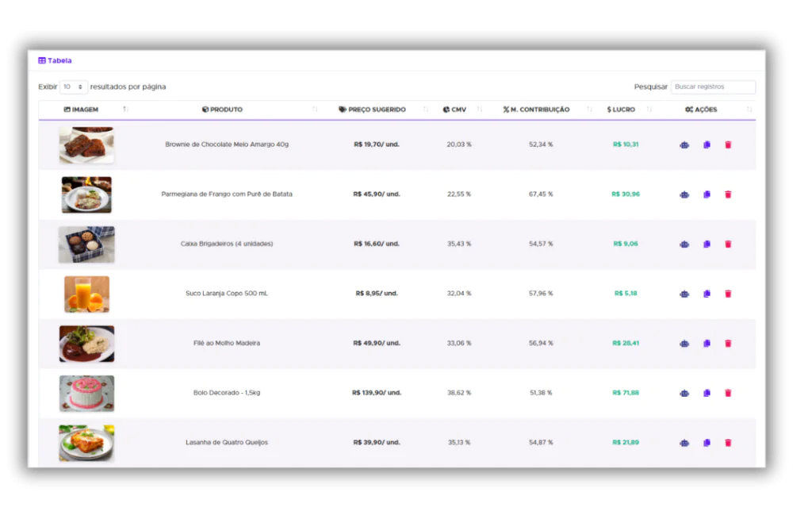Click the robot icon for Bolo Decorado
The image size is (812, 527).
tap(684, 393)
